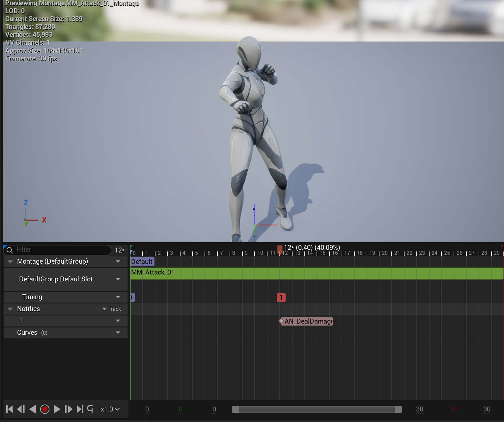Viewport: 504px width, 422px height.
Task: Collapse the Notifies section
Action: pyautogui.click(x=10, y=309)
